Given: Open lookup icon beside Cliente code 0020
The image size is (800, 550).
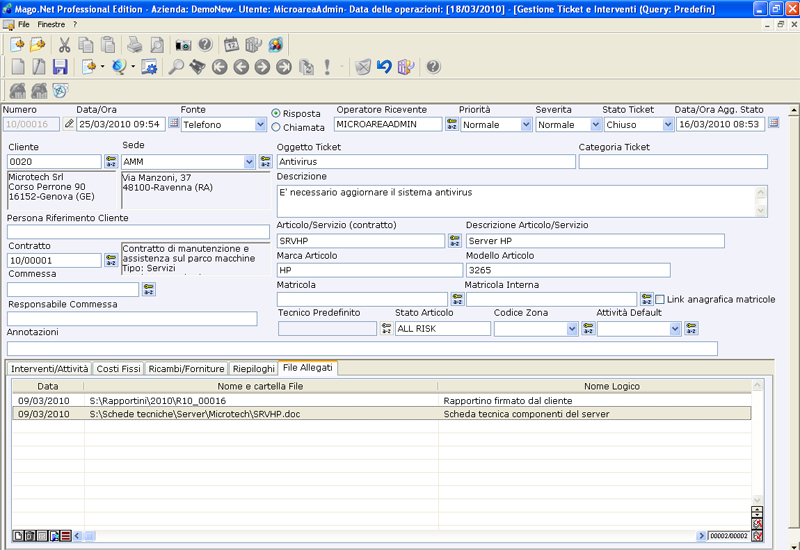Looking at the screenshot, I should [111, 161].
